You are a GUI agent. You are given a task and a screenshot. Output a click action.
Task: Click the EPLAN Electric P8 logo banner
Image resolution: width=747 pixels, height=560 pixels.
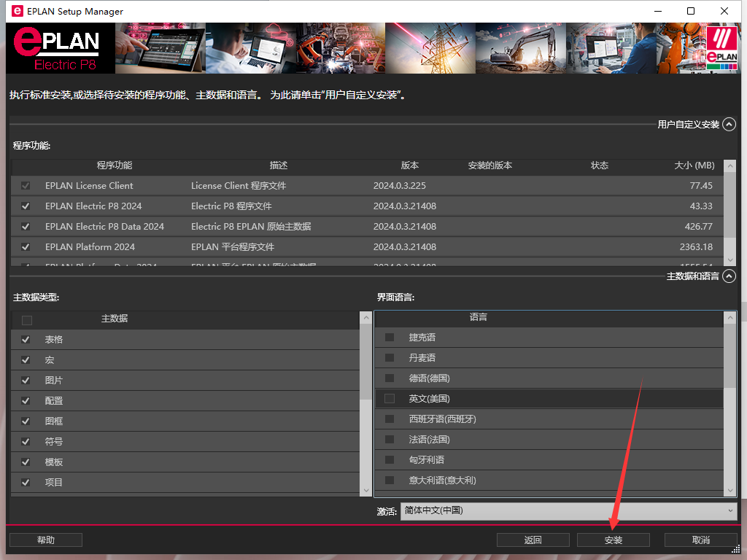[60, 48]
